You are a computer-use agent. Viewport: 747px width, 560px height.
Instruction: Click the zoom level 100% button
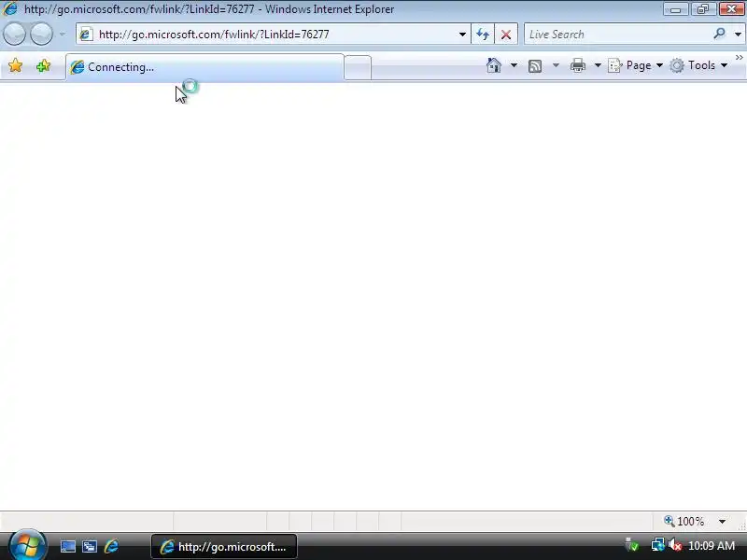pos(684,522)
